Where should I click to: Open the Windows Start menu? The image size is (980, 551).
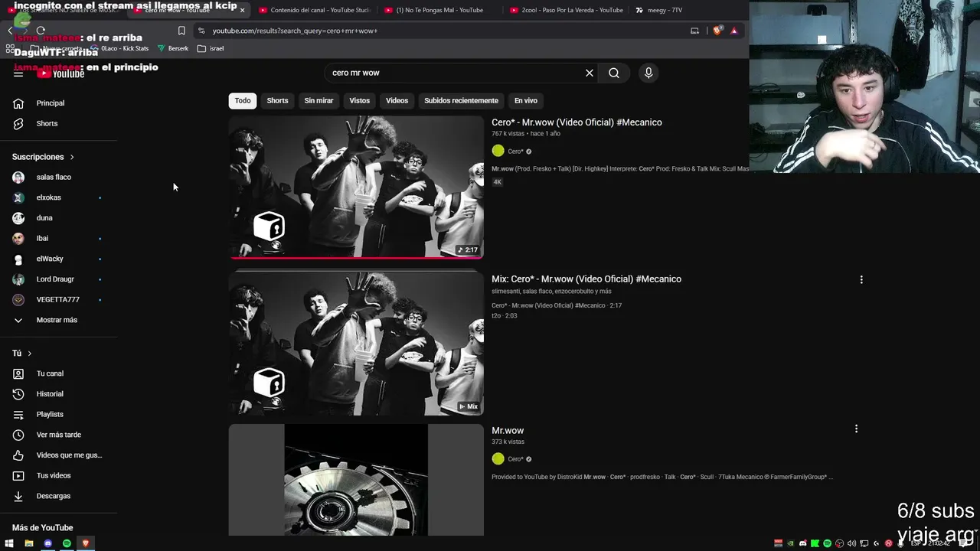coord(9,543)
